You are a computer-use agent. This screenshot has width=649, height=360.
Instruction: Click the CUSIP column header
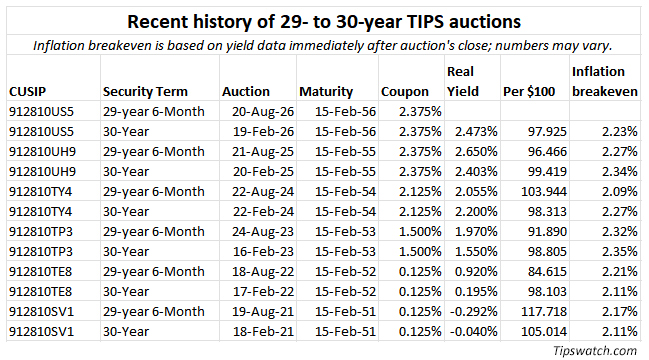[x=27, y=91]
